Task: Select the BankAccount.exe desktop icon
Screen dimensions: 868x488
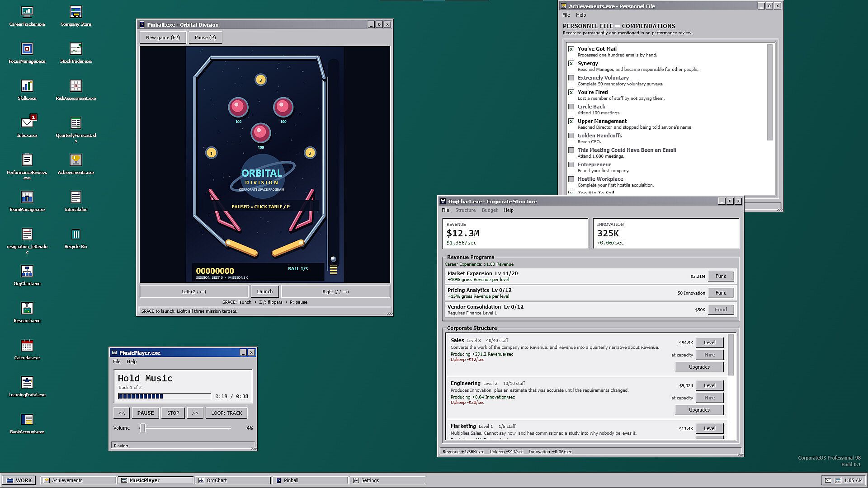Action: pyautogui.click(x=27, y=424)
